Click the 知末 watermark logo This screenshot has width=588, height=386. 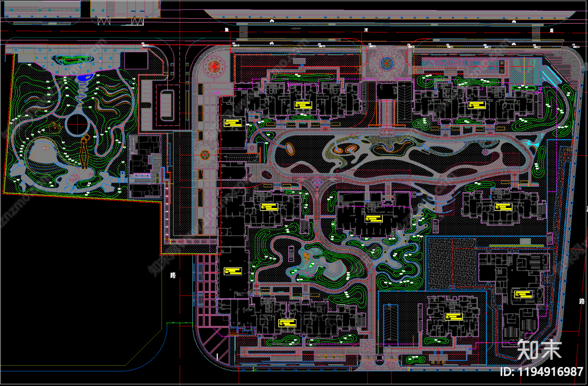[x=539, y=350]
